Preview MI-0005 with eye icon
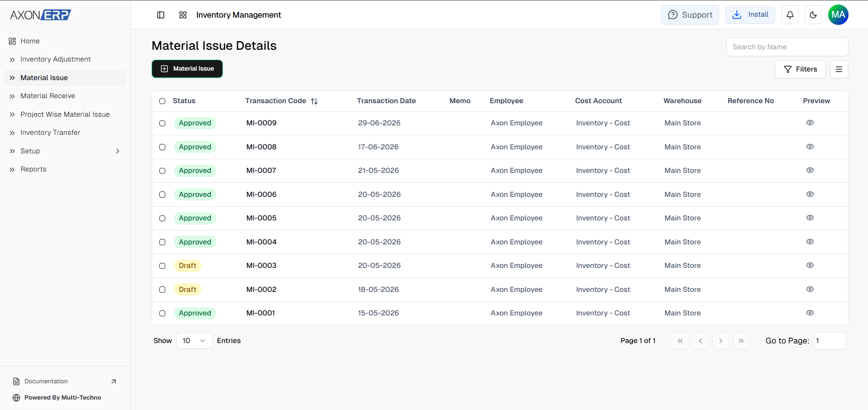Viewport: 868px width, 410px height. pos(810,218)
